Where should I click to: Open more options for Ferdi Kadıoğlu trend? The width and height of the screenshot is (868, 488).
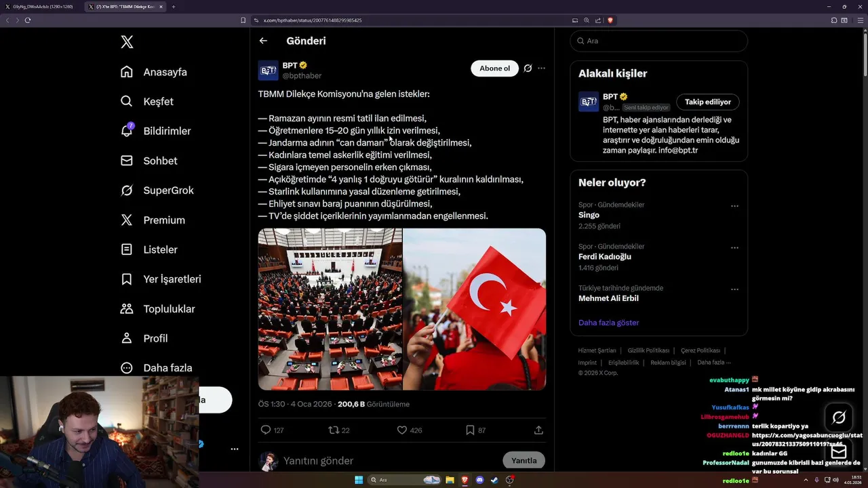(x=734, y=247)
